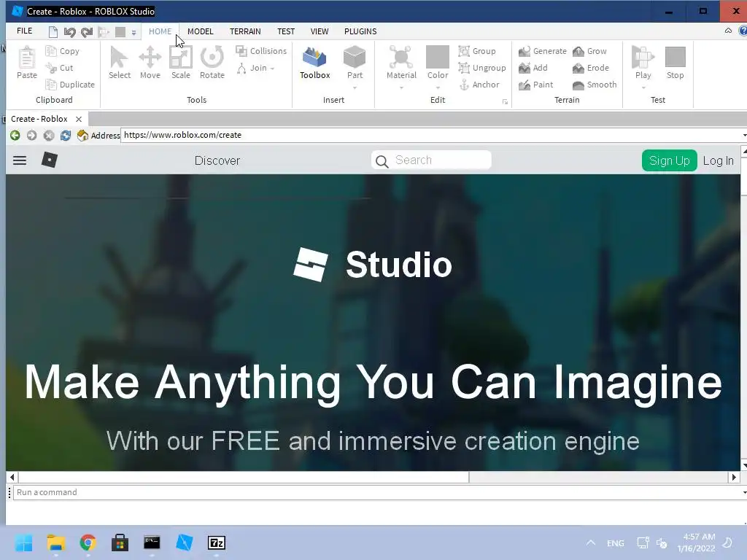Click the green Sign Up button
This screenshot has width=747, height=560.
670,160
